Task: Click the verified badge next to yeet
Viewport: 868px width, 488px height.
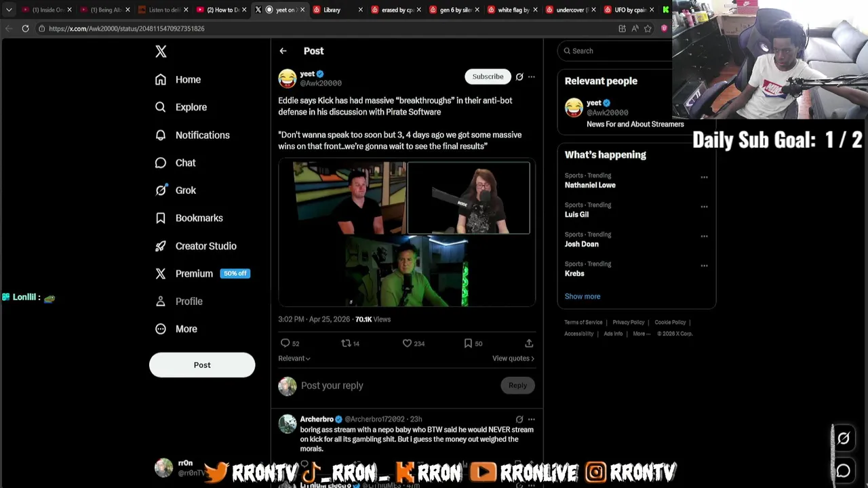Action: (x=320, y=74)
